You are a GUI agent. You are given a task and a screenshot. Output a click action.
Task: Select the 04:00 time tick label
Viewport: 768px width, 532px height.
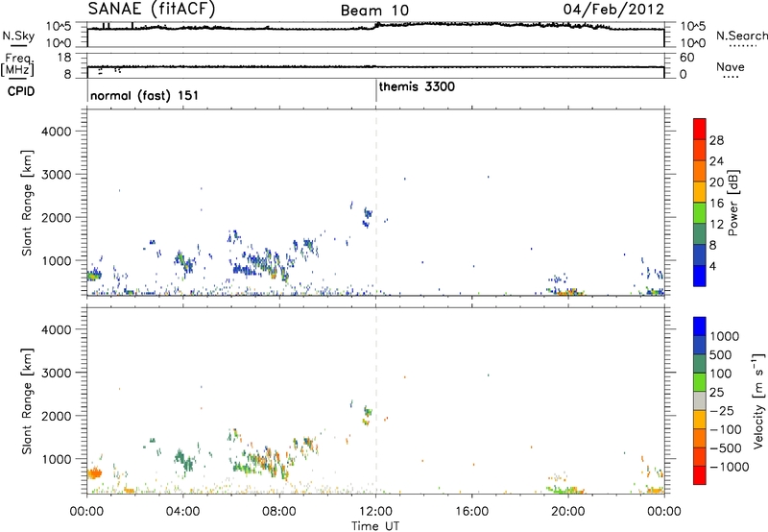click(183, 512)
